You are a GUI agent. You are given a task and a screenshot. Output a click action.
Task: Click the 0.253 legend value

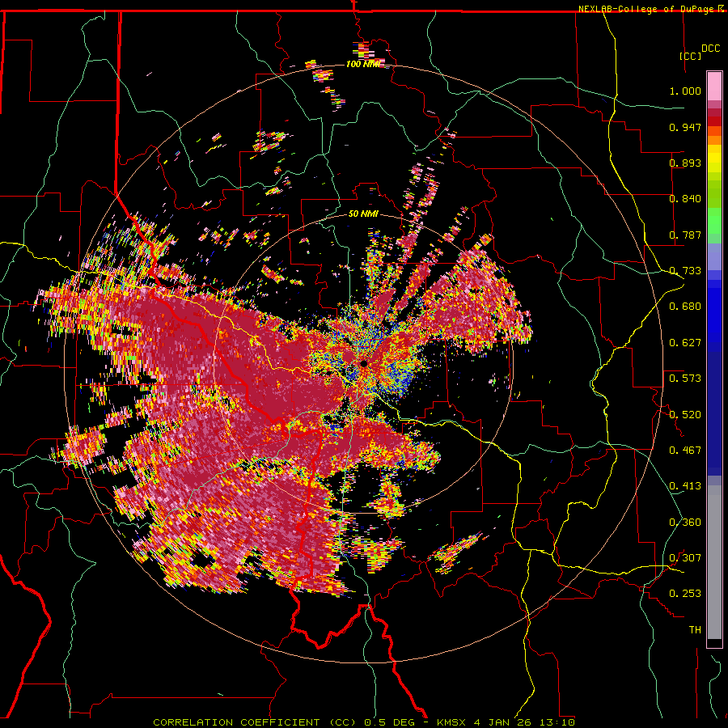click(x=685, y=594)
